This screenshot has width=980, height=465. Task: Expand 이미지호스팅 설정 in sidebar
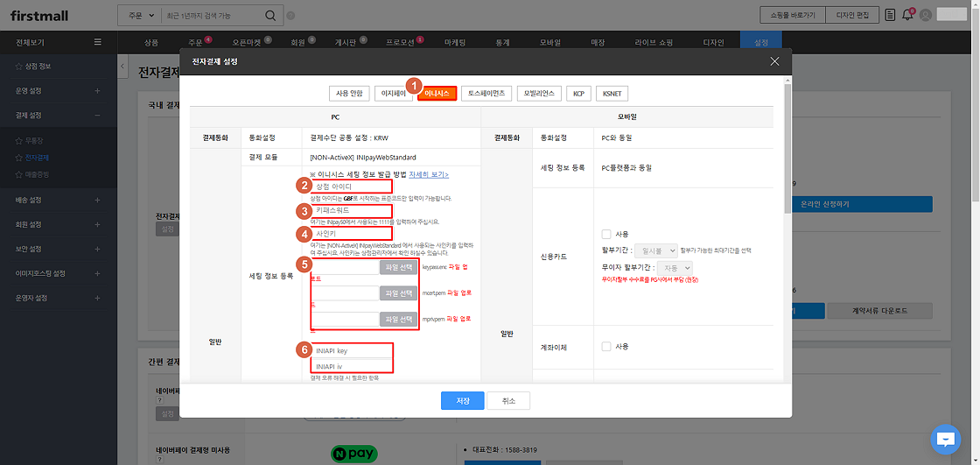pos(97,273)
